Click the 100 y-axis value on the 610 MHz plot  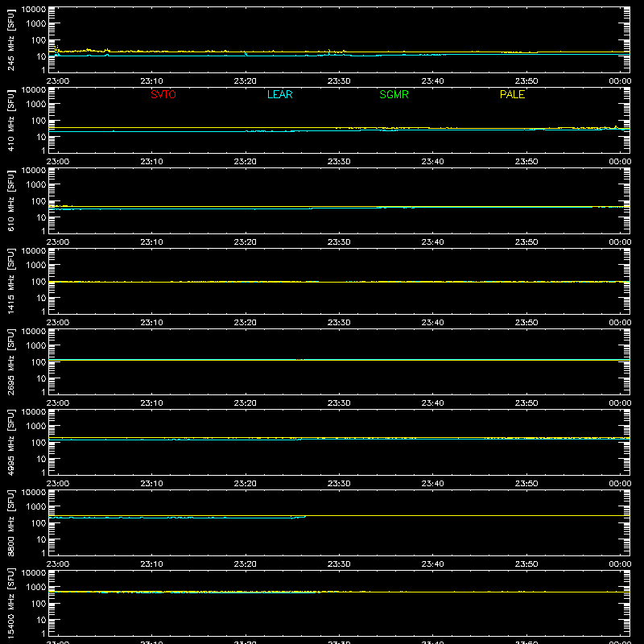[x=39, y=201]
